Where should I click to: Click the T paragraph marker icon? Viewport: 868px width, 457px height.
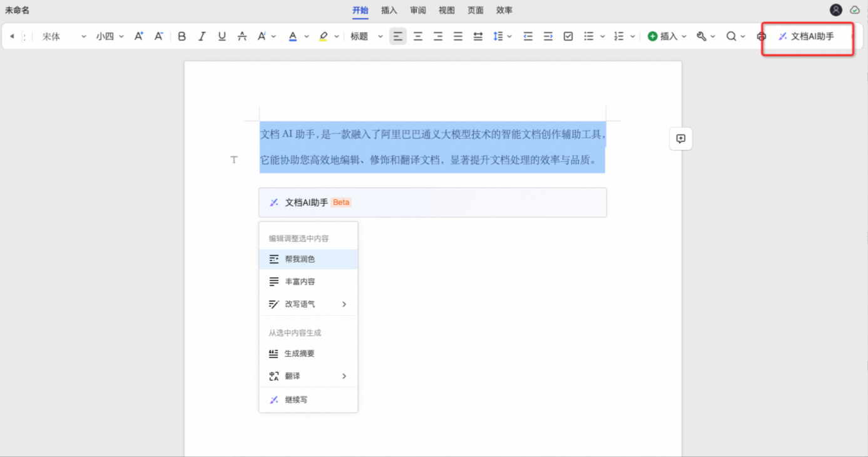[234, 160]
